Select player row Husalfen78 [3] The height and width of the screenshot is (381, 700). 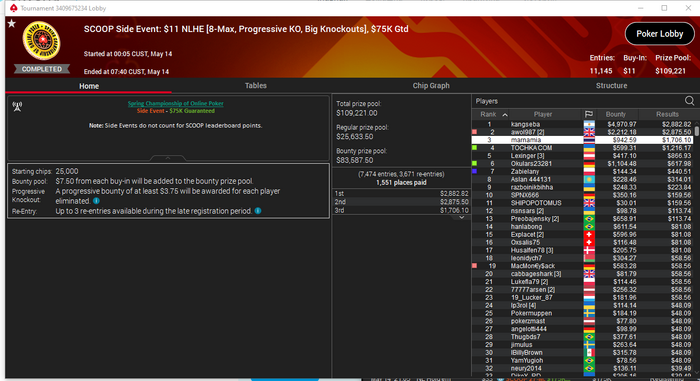(x=583, y=250)
